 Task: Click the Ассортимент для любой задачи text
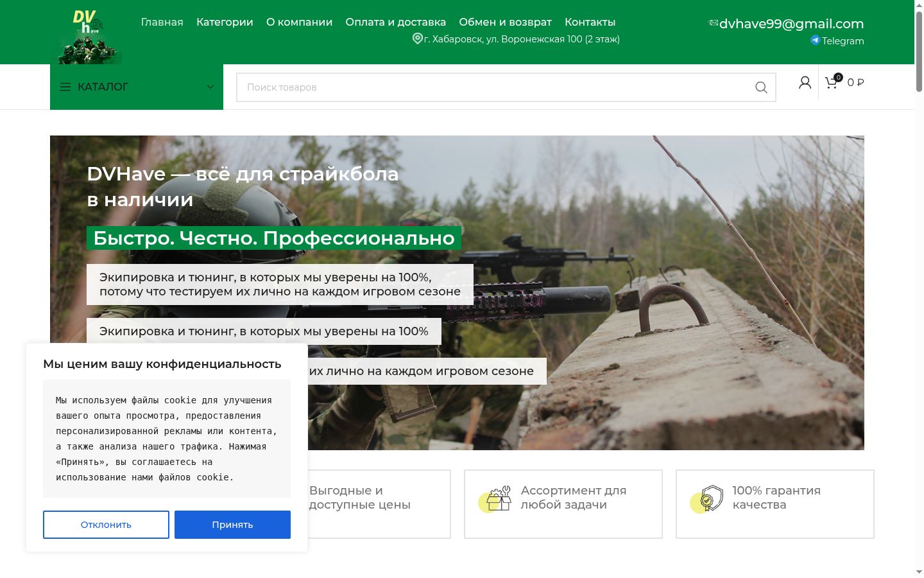(574, 498)
